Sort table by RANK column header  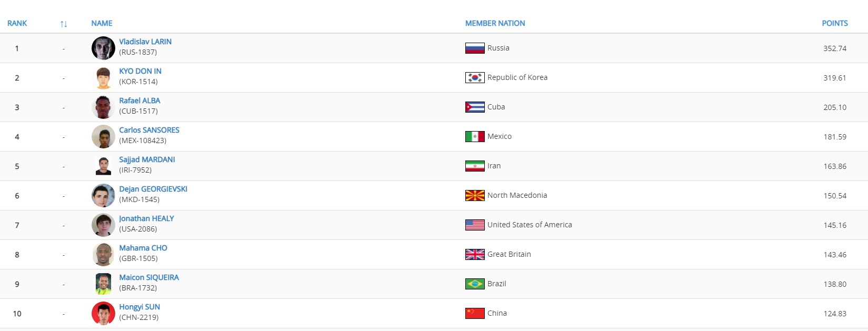pyautogui.click(x=17, y=23)
